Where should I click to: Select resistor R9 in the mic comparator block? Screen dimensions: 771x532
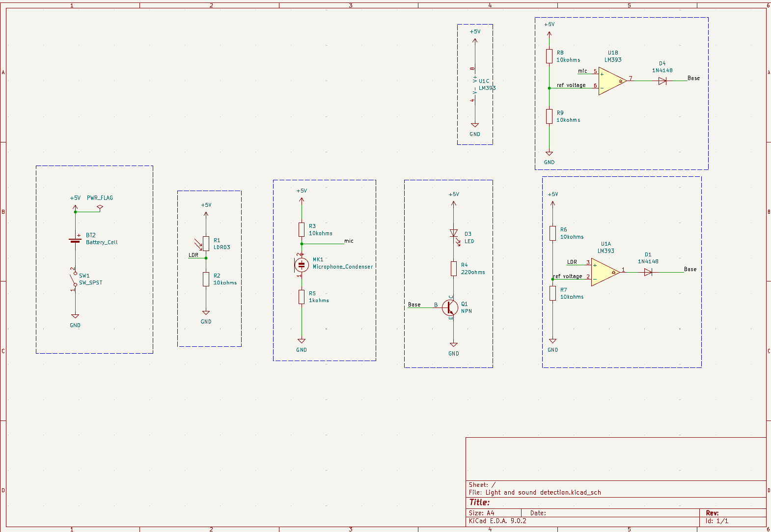pos(549,116)
